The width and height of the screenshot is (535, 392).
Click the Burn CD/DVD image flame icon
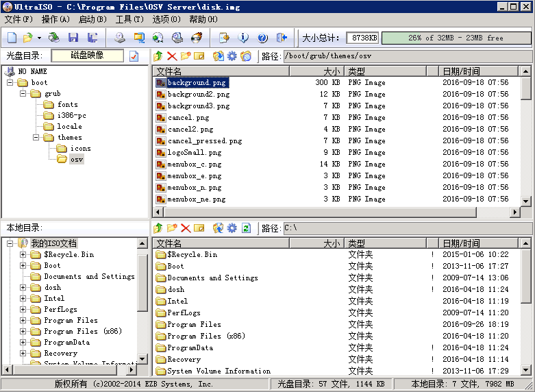pyautogui.click(x=197, y=38)
